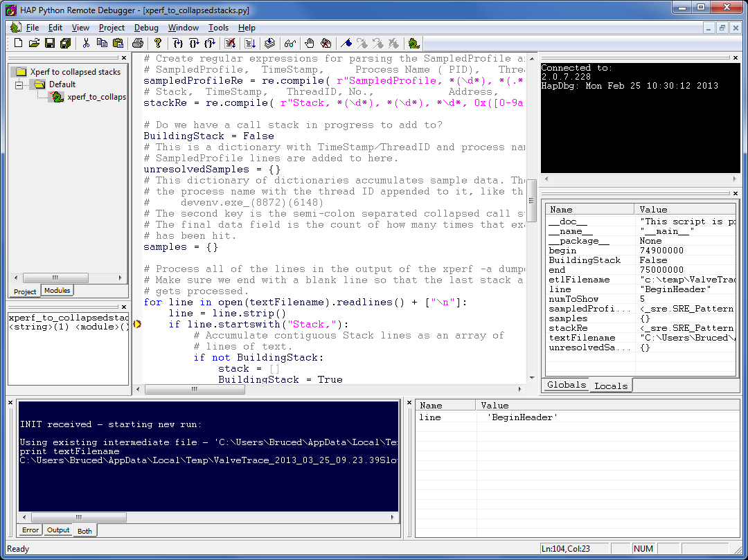The height and width of the screenshot is (560, 748).
Task: Open the Debug menu
Action: point(146,28)
